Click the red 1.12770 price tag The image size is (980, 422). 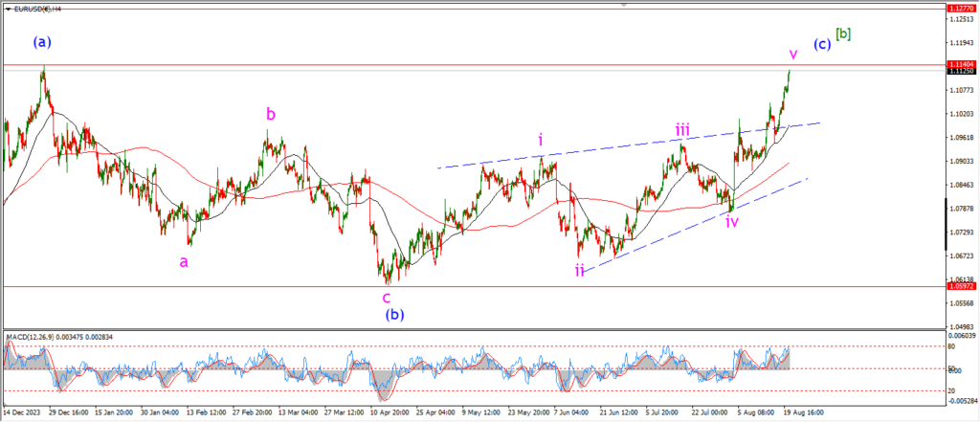(959, 8)
